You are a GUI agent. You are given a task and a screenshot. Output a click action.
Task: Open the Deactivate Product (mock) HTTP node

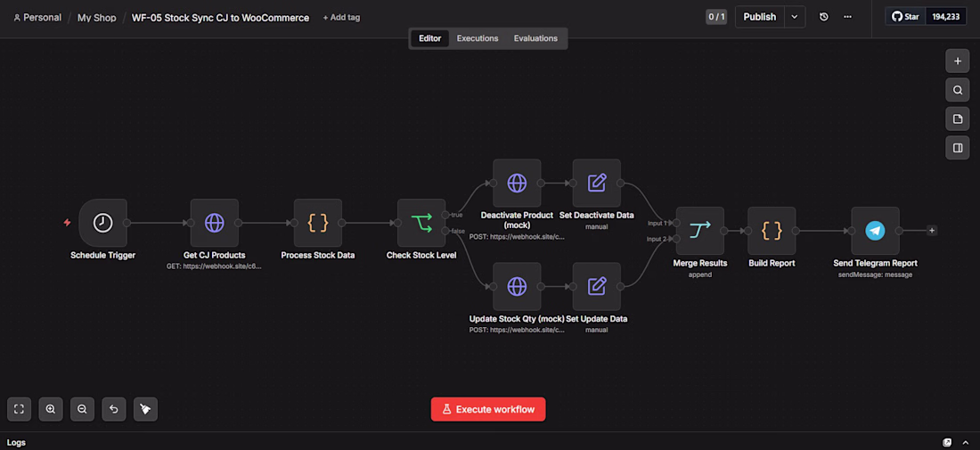point(517,184)
